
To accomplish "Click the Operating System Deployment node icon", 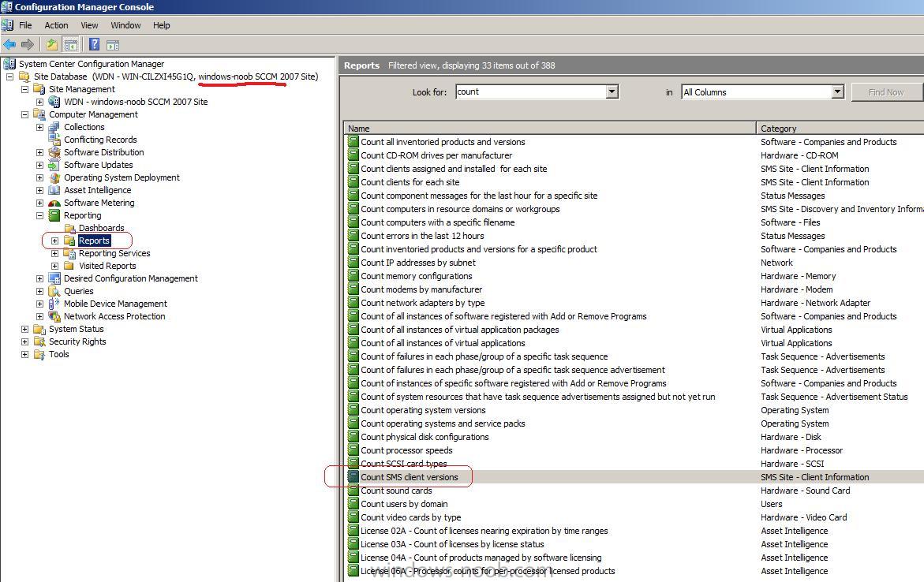I will point(54,177).
